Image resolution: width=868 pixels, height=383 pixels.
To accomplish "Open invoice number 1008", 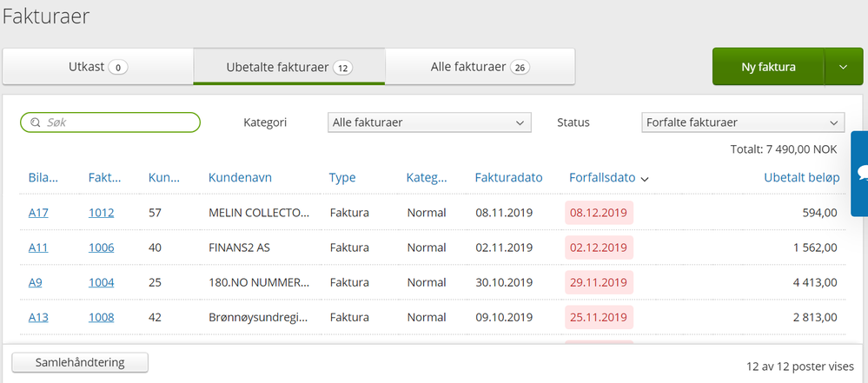I will tap(102, 317).
